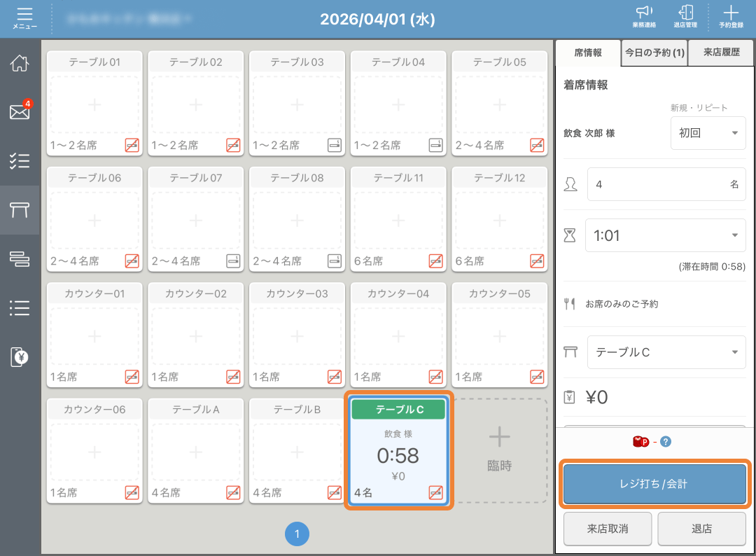756x556 pixels.
Task: Expand the 新規・リピート 初回 dropdown
Action: (x=708, y=133)
